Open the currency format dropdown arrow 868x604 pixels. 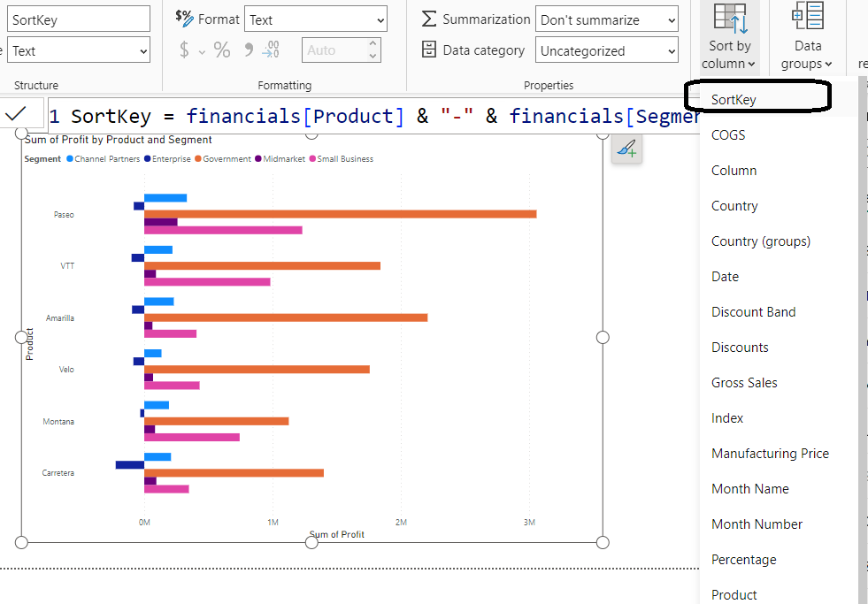tap(202, 52)
